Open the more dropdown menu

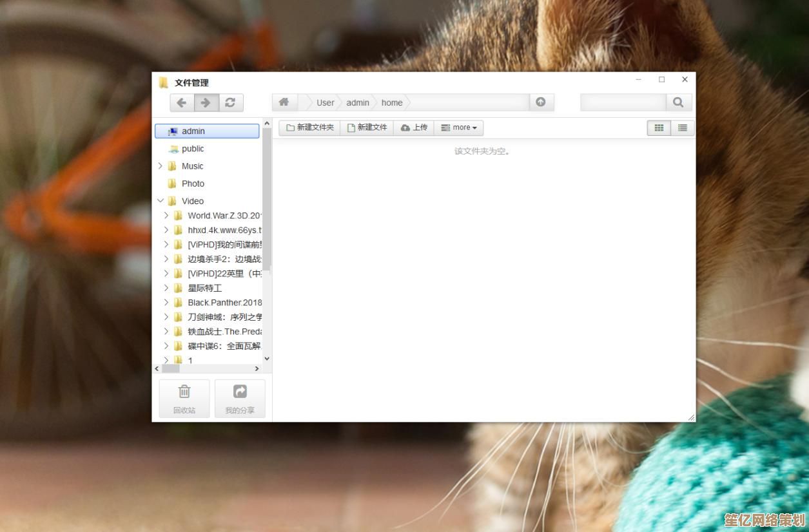click(459, 128)
